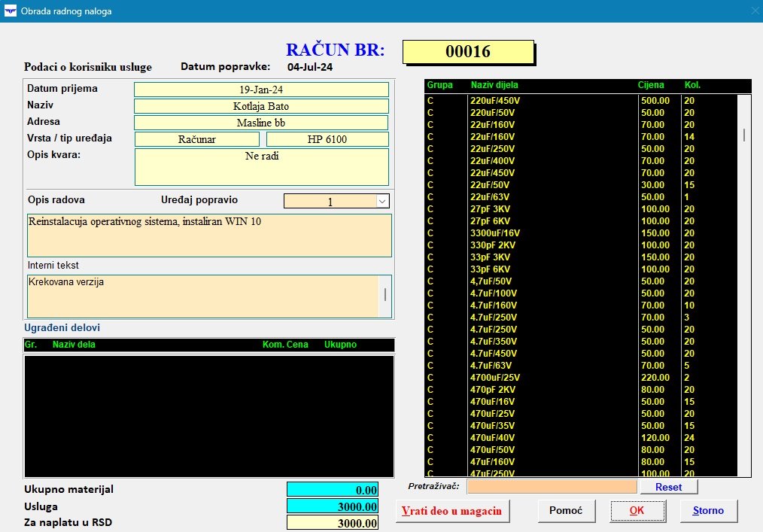Click the Opis radova text area
The image size is (763, 532).
point(209,235)
